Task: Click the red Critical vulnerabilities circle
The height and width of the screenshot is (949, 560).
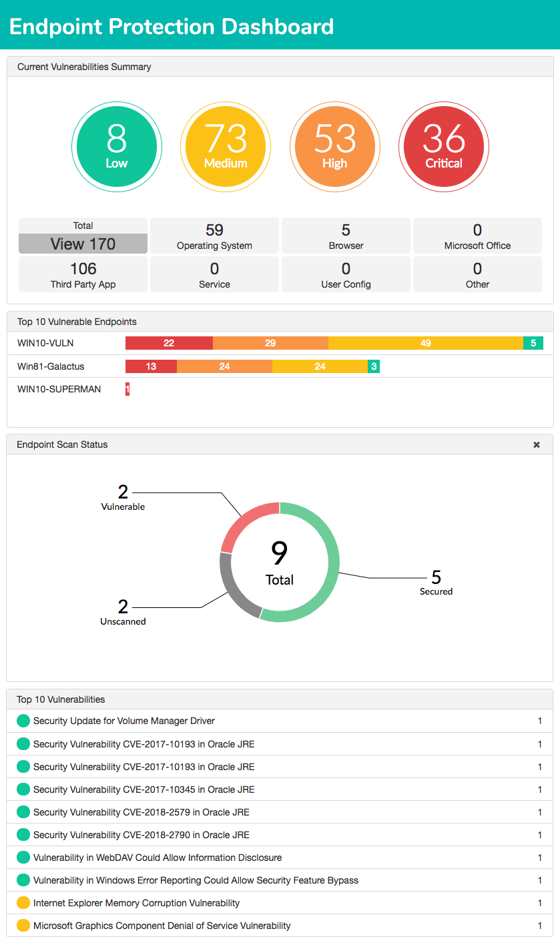Action: (444, 147)
